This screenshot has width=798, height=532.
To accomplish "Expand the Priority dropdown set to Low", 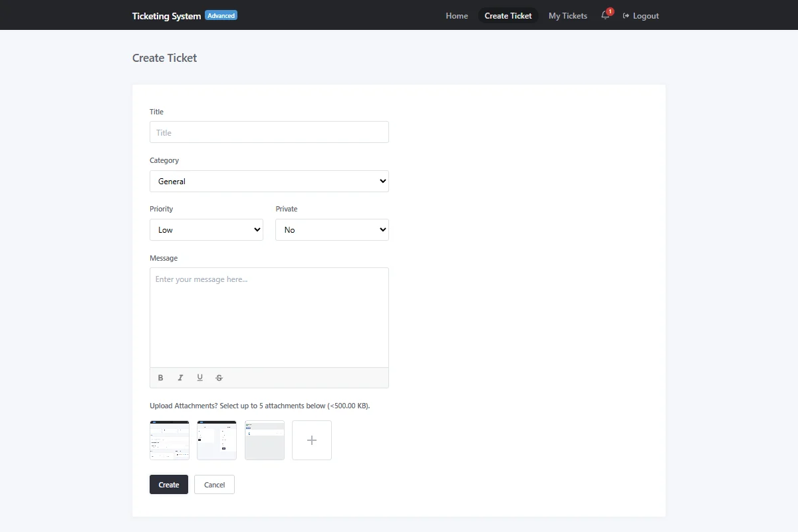I will tap(206, 230).
